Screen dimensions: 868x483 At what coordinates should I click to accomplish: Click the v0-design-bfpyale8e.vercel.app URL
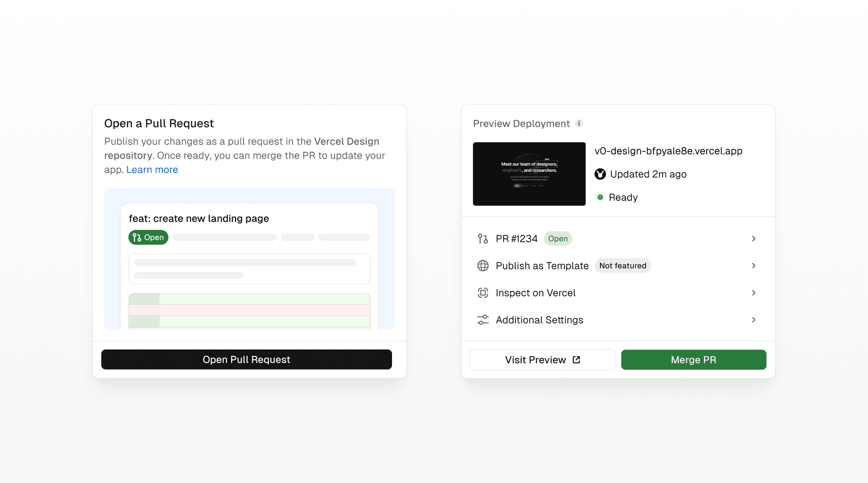(x=668, y=151)
